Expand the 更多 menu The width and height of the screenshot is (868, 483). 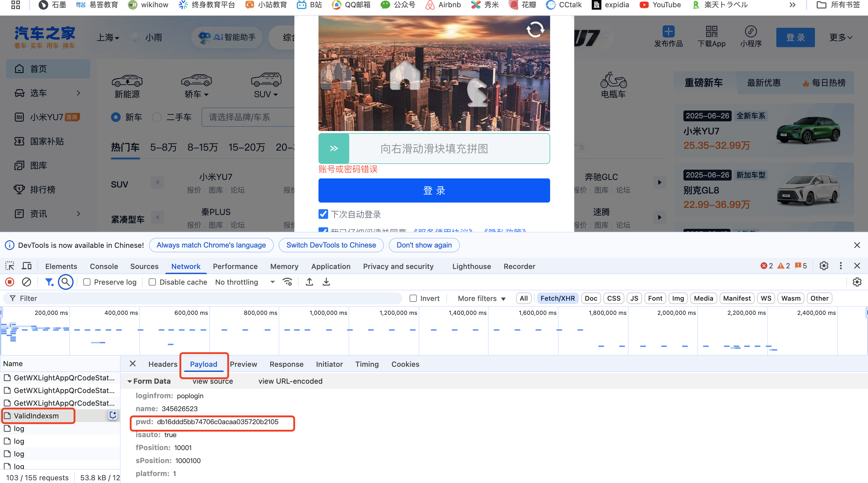[841, 37]
